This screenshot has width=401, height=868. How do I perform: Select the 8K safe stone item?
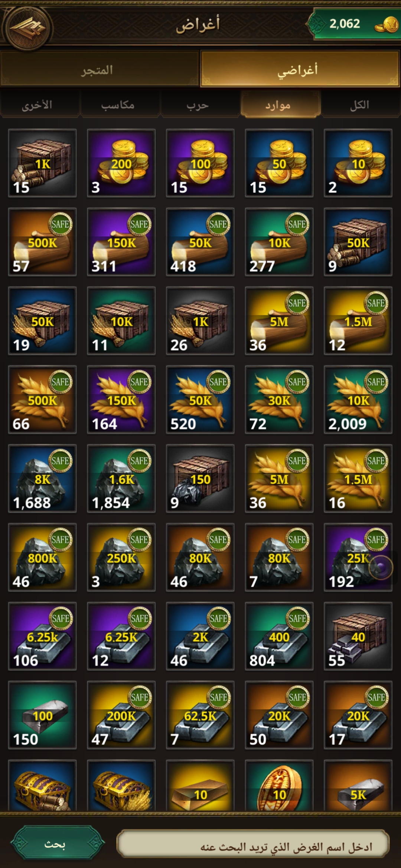42,479
